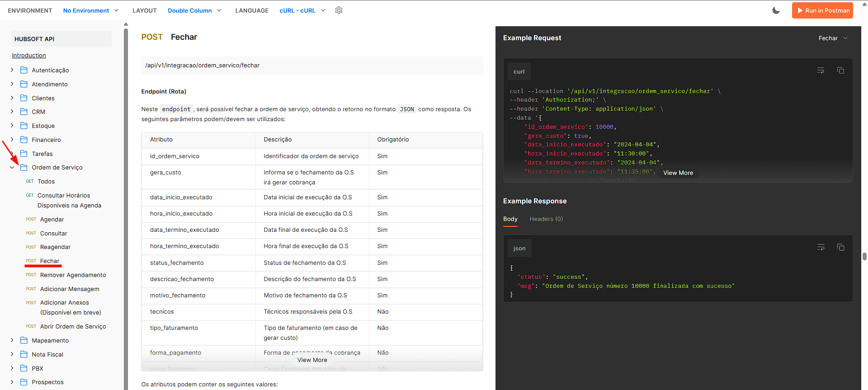Open the Fechar example selector dropdown
868x390 pixels.
(833, 38)
